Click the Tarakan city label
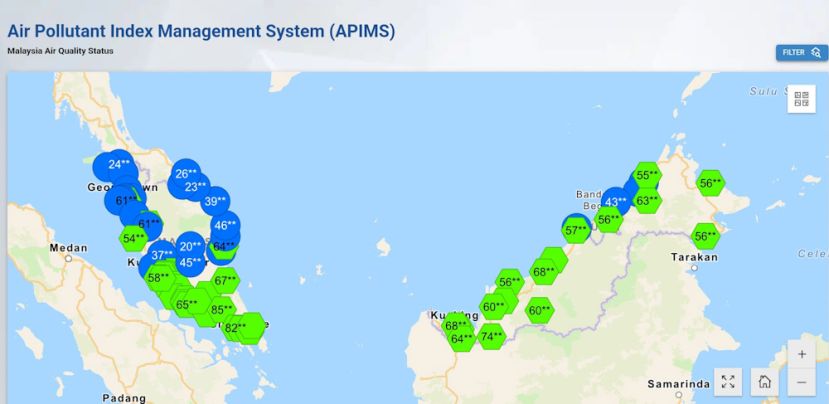This screenshot has height=404, width=829. [x=694, y=258]
